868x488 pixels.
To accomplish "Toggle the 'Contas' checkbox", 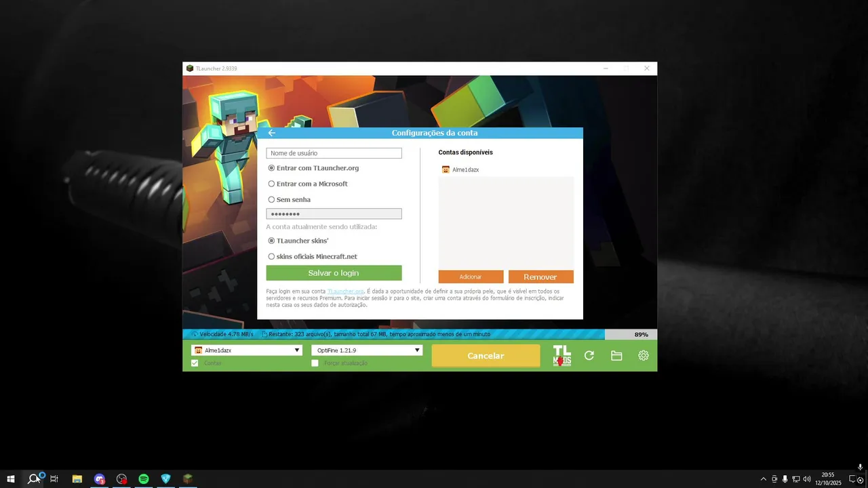I will (195, 363).
